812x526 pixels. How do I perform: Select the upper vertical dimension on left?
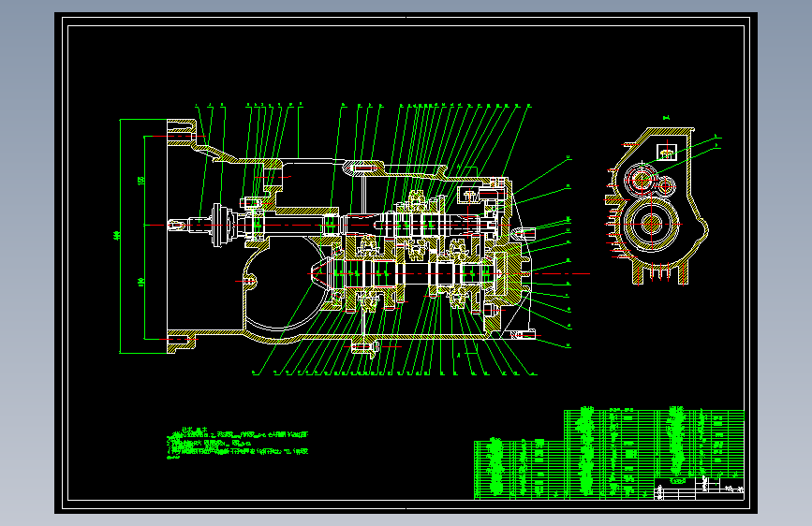click(140, 180)
